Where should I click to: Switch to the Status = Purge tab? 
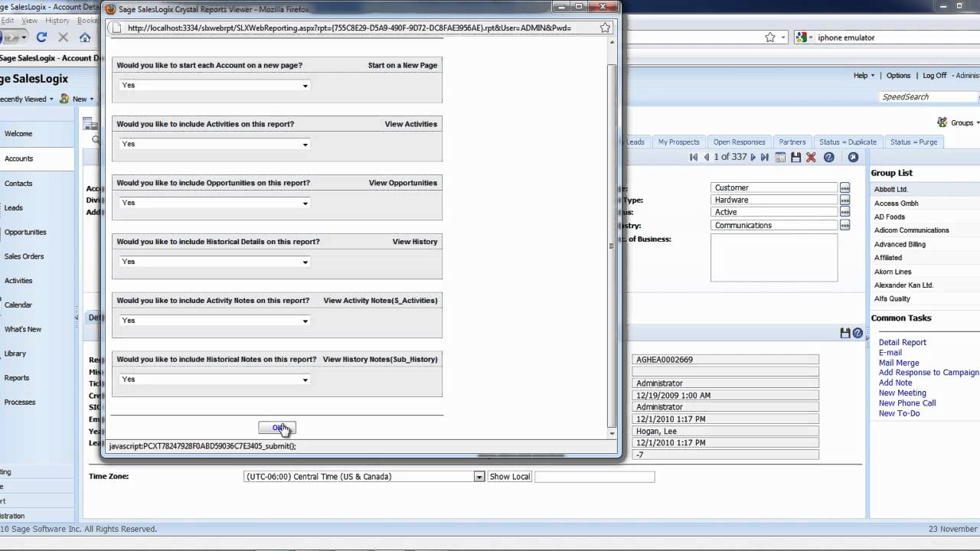[913, 142]
